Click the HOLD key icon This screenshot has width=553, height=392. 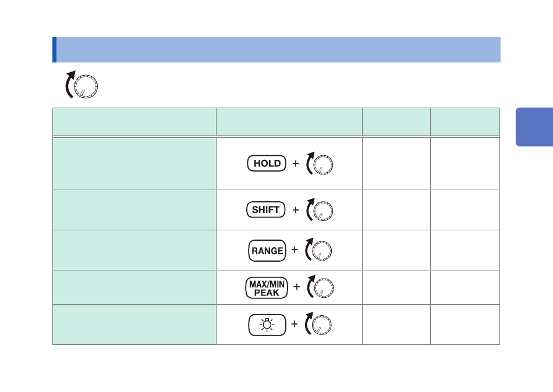[267, 163]
